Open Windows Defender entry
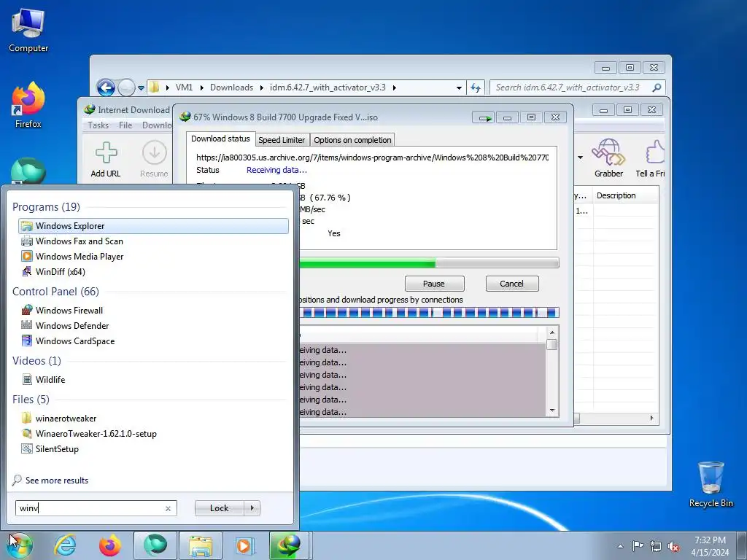The image size is (747, 560). [x=153, y=325]
